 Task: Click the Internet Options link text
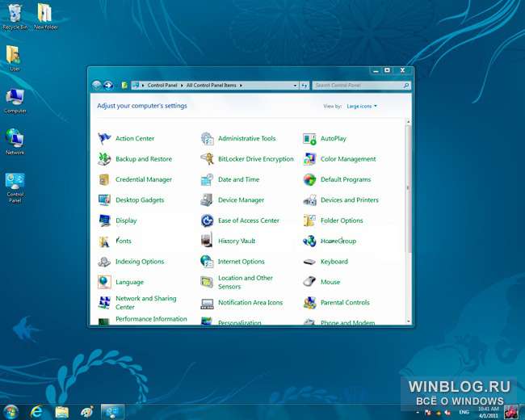point(241,262)
